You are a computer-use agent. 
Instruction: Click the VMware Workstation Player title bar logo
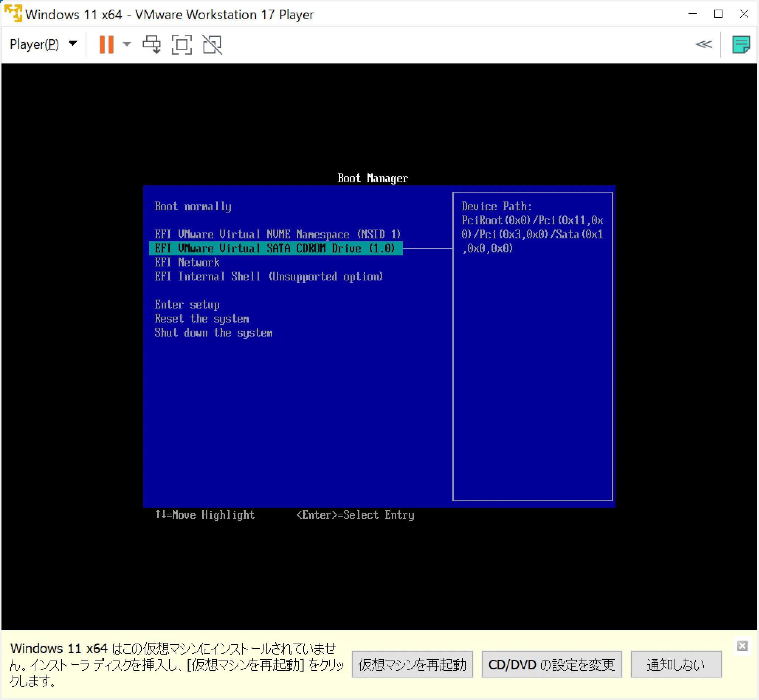tap(13, 14)
